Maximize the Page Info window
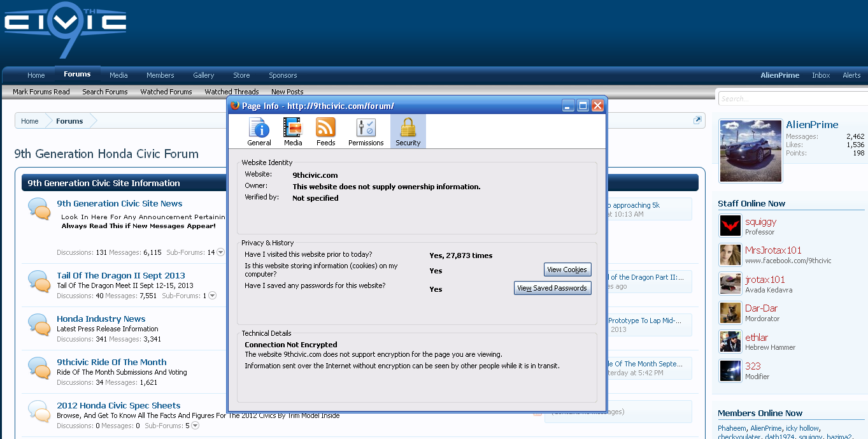The width and height of the screenshot is (868, 439). point(583,106)
